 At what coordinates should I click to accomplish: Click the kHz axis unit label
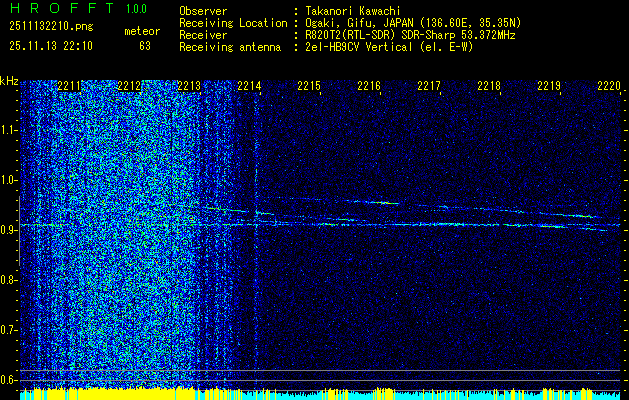coord(9,81)
